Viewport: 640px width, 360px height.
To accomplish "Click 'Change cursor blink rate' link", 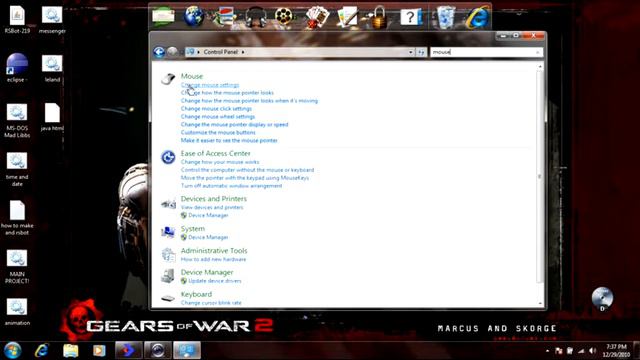I will [211, 303].
